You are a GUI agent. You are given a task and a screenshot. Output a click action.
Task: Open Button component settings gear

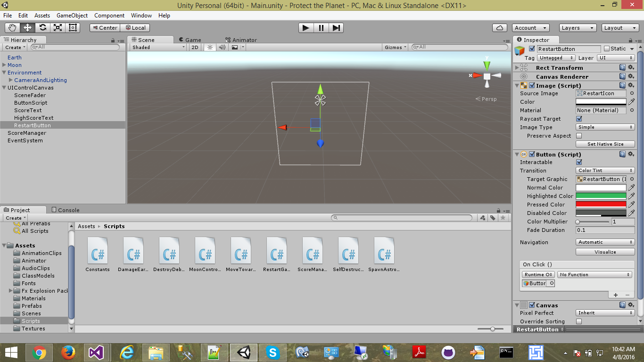pyautogui.click(x=631, y=154)
